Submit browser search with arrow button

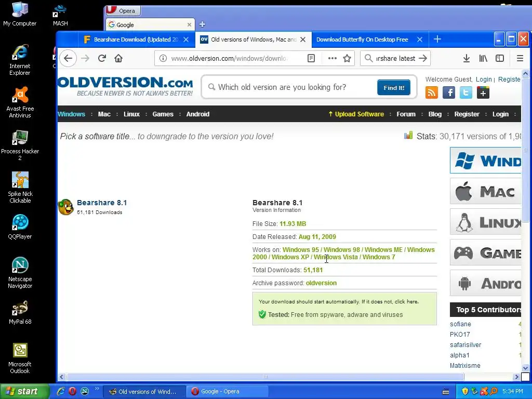pos(423,58)
